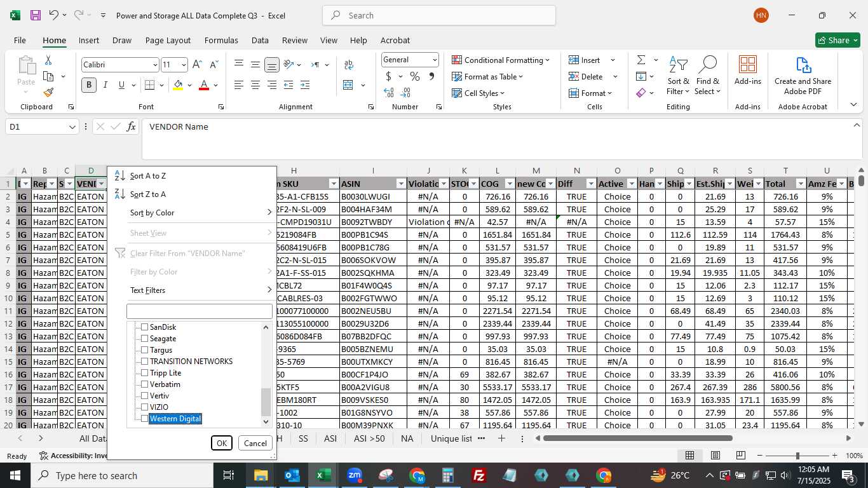Confirm filter with OK button

point(222,444)
